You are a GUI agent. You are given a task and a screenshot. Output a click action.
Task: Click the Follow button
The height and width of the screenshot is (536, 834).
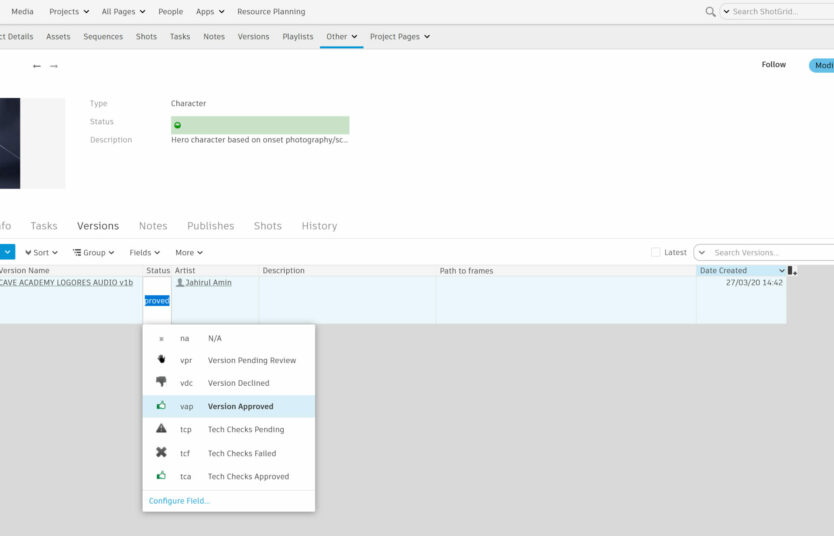(x=773, y=65)
